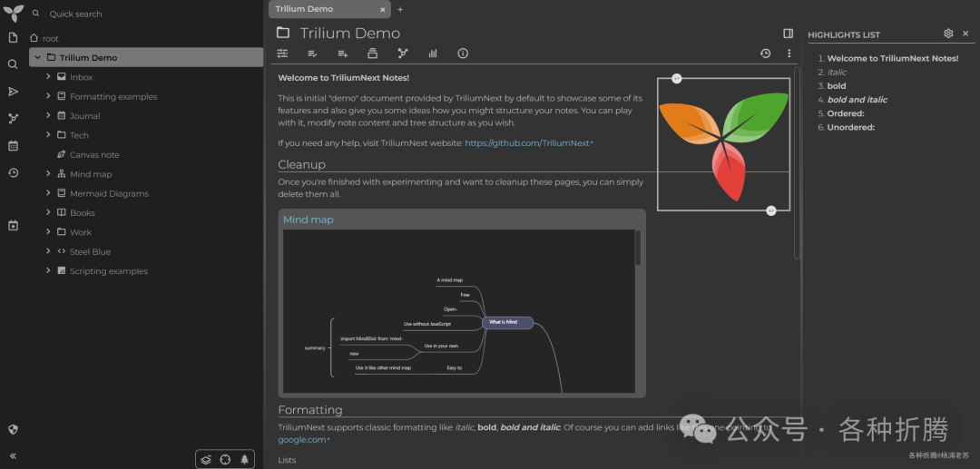Open the Inbox note
Viewport: 980px width, 469px height.
[82, 77]
